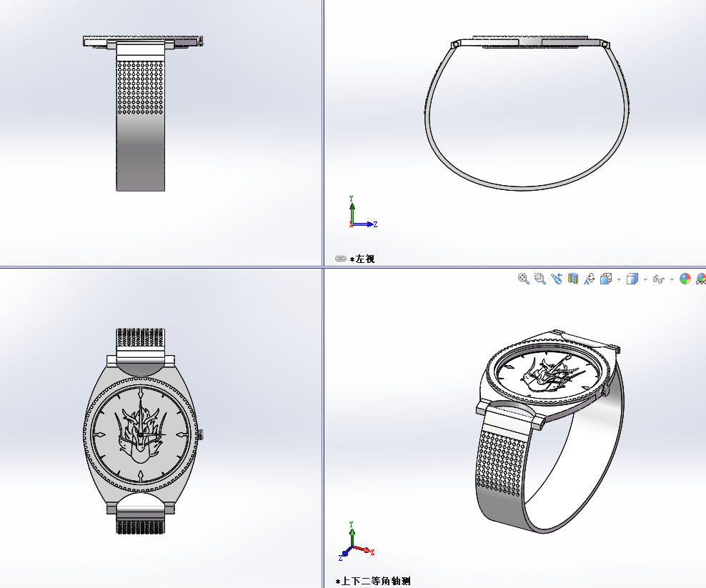Click the View Orientation cube icon
Image resolution: width=706 pixels, height=588 pixels.
(606, 279)
